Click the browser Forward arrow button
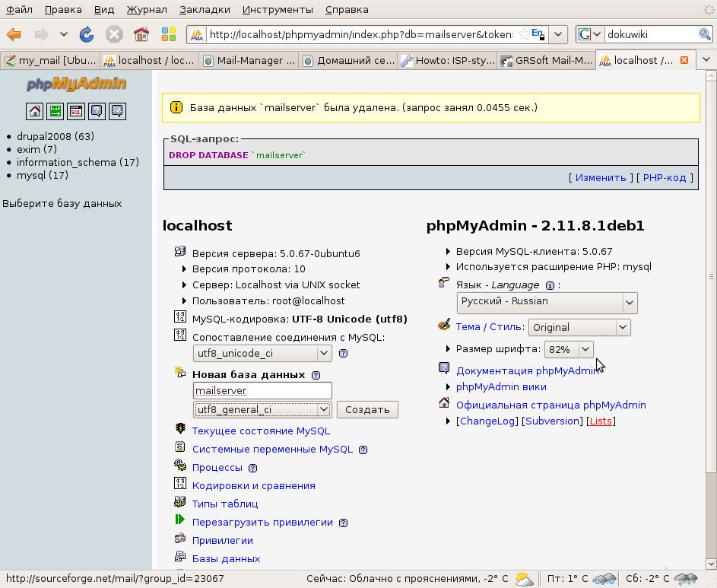The height and width of the screenshot is (588, 717). pyautogui.click(x=42, y=34)
